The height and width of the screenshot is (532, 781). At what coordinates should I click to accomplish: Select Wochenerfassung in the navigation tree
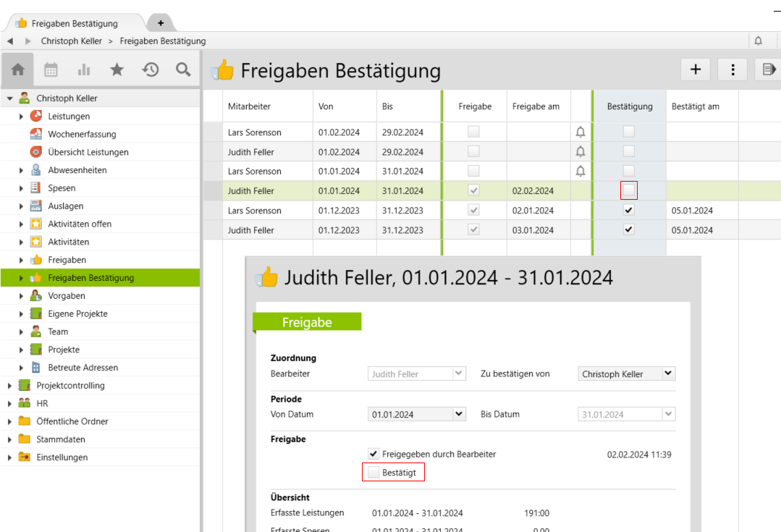(x=82, y=134)
